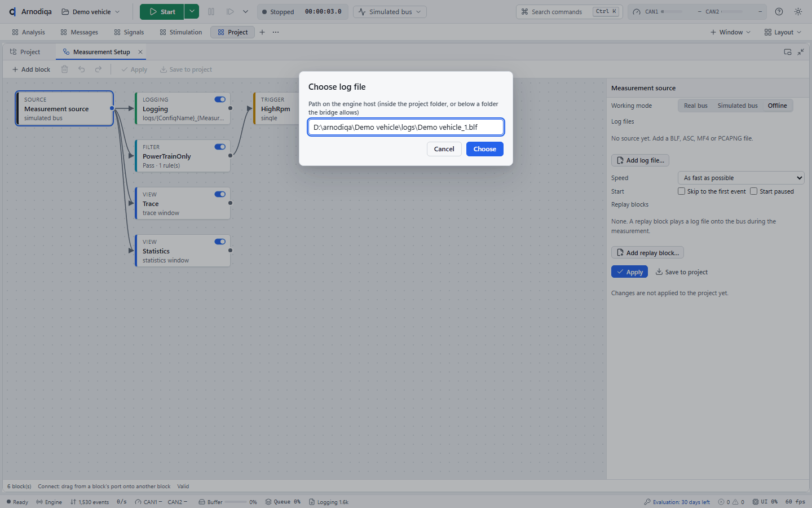
Task: Cancel the Choose log file dialog
Action: (444, 149)
